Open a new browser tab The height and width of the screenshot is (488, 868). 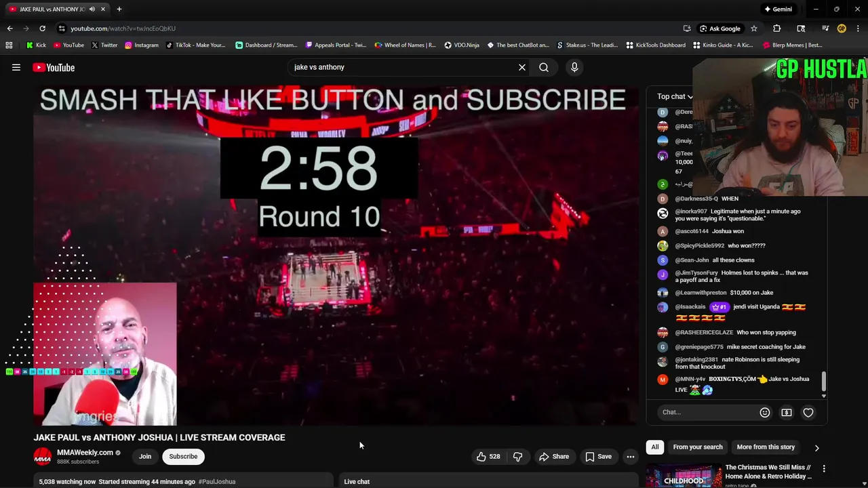coord(119,9)
